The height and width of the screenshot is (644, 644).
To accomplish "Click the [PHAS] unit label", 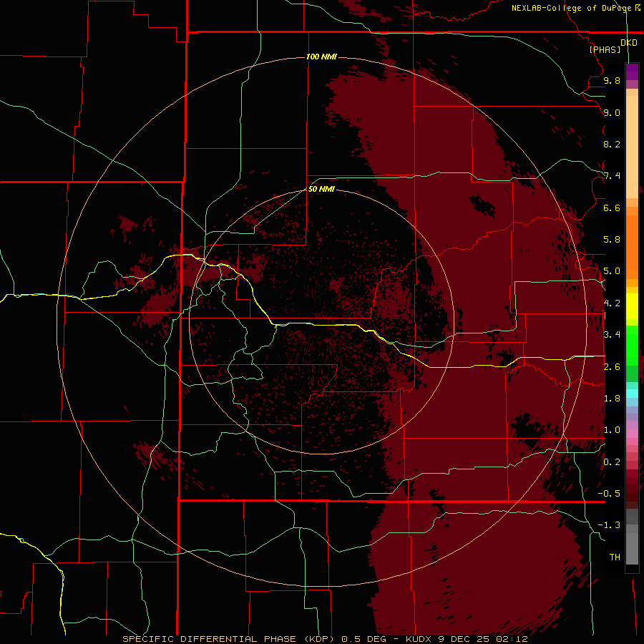I will [605, 49].
